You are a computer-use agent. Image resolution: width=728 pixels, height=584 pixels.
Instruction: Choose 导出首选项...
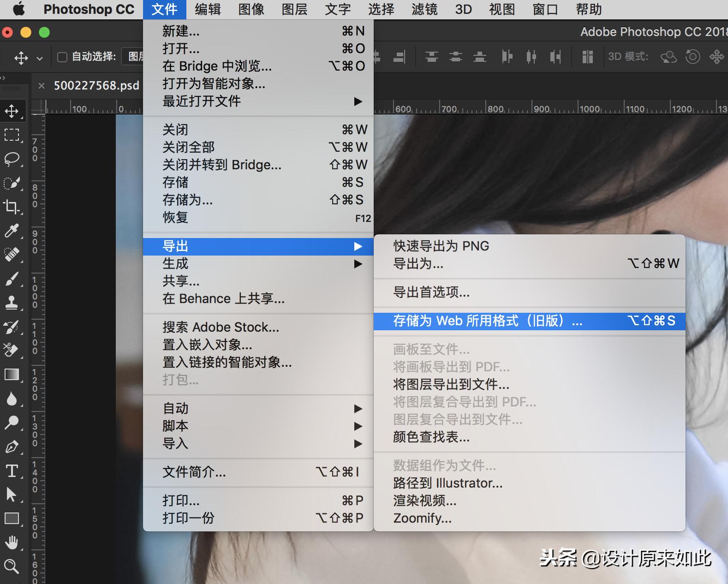coord(530,292)
